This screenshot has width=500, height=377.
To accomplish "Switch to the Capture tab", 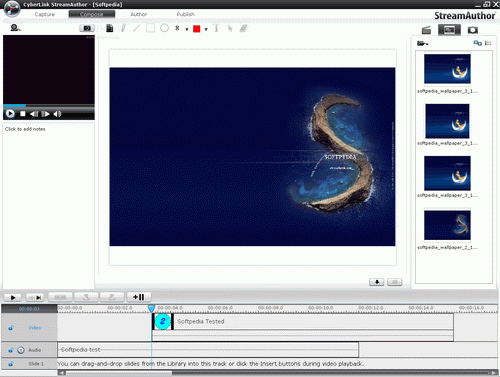I will tap(45, 14).
